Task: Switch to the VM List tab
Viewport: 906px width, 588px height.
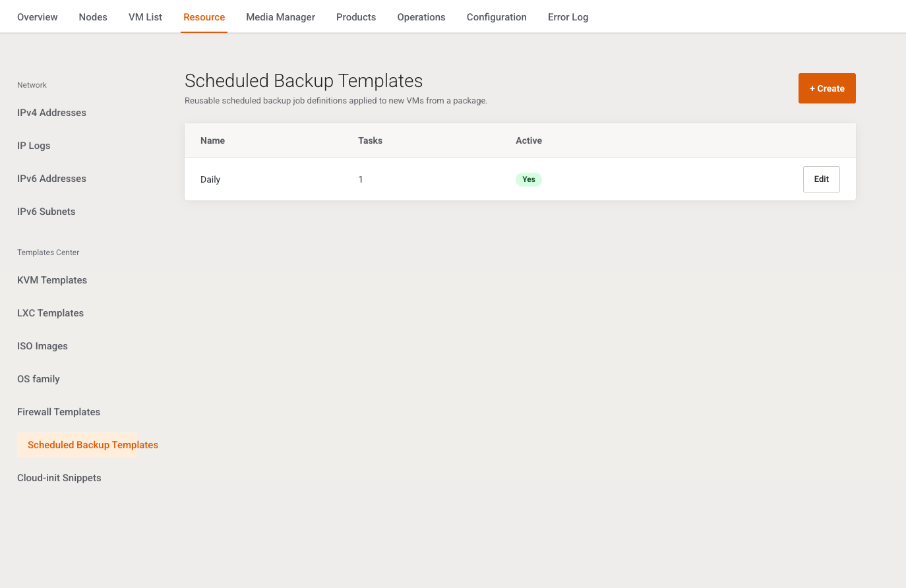Action: click(x=145, y=17)
